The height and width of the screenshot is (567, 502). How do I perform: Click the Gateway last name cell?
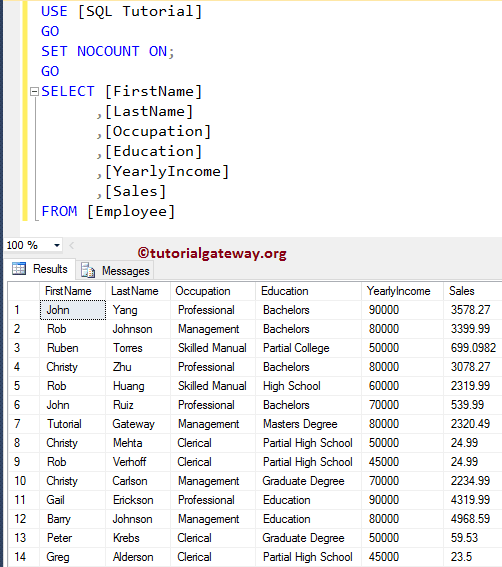[x=138, y=424]
